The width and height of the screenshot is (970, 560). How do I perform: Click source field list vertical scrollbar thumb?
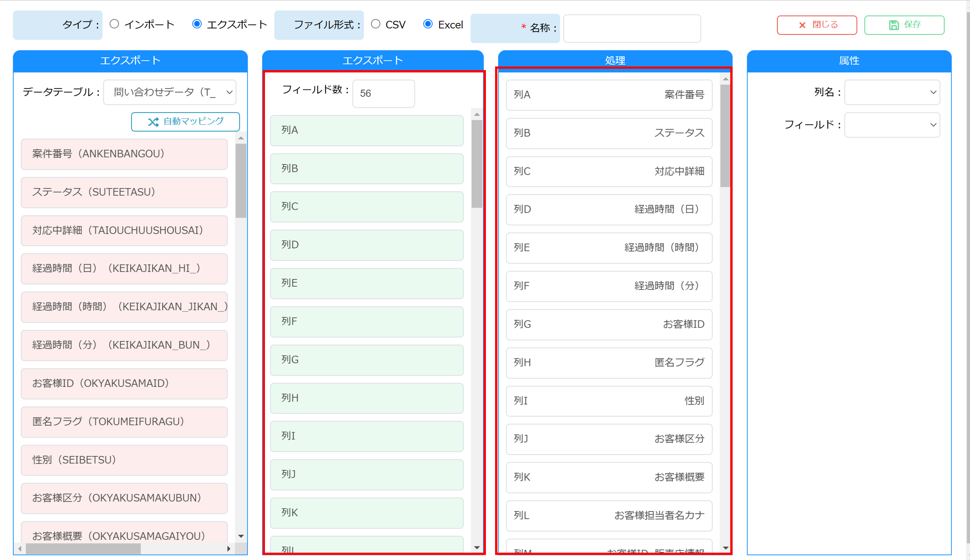pos(241,181)
